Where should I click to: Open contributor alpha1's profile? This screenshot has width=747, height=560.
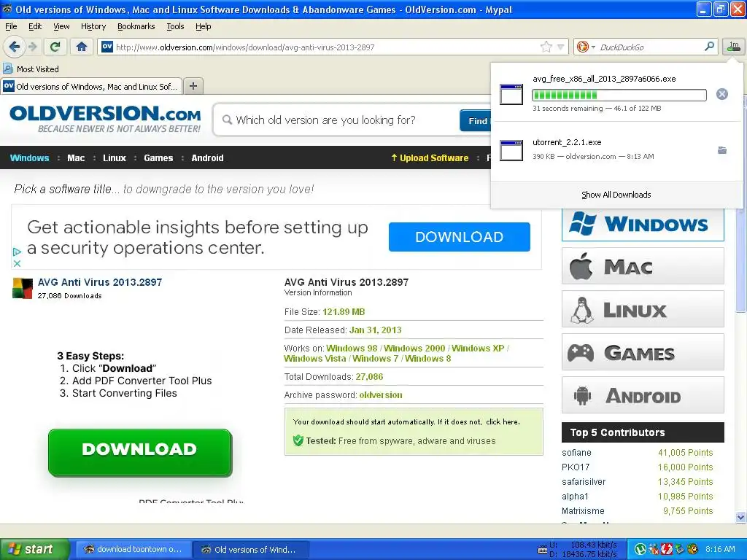click(x=575, y=496)
